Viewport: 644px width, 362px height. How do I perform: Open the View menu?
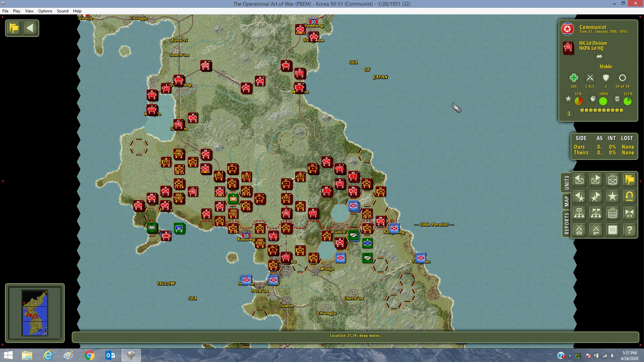click(29, 11)
